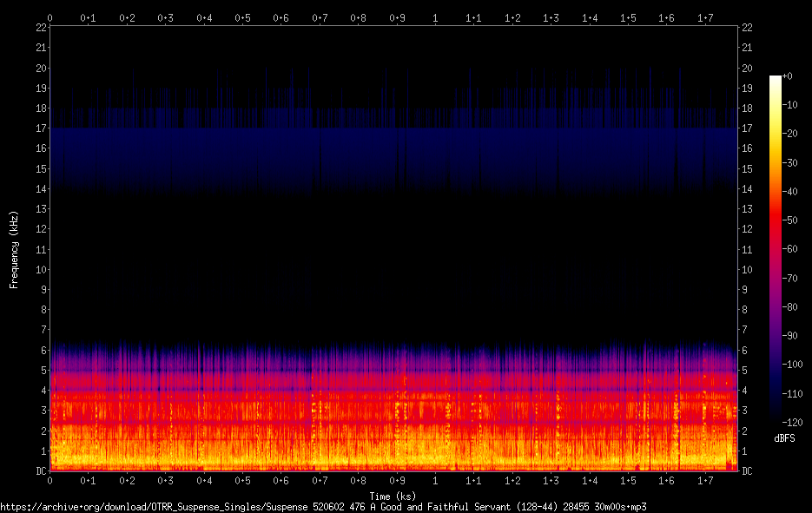This screenshot has height=513, width=812.
Task: Click the 1.7 tick label on bottom time axis
Action: coord(705,481)
